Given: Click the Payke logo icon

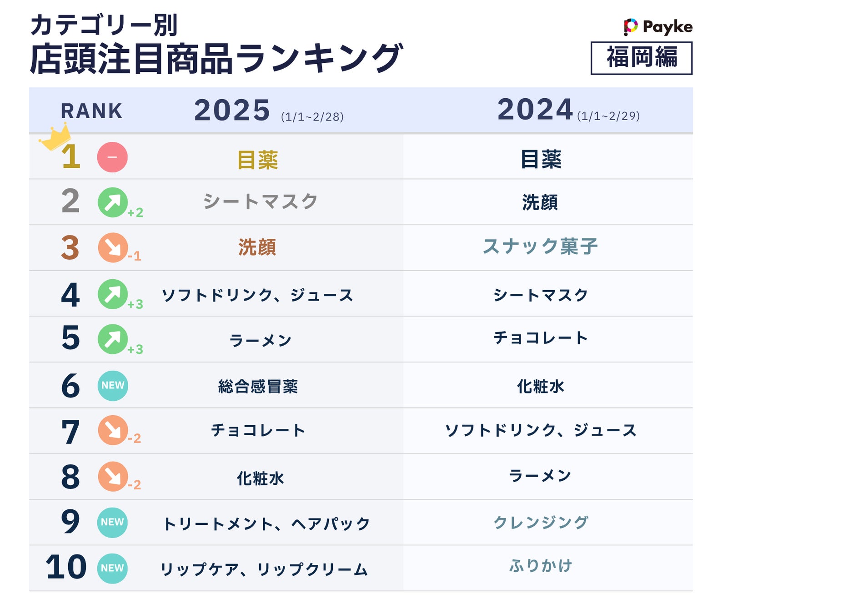Looking at the screenshot, I should tap(630, 26).
